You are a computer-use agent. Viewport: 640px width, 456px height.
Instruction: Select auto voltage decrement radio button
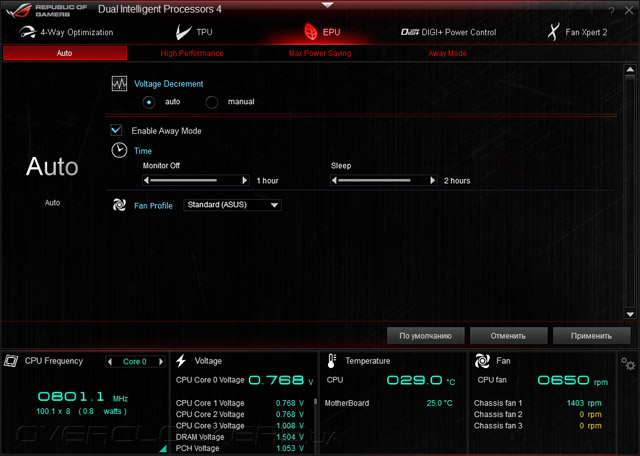pyautogui.click(x=149, y=102)
